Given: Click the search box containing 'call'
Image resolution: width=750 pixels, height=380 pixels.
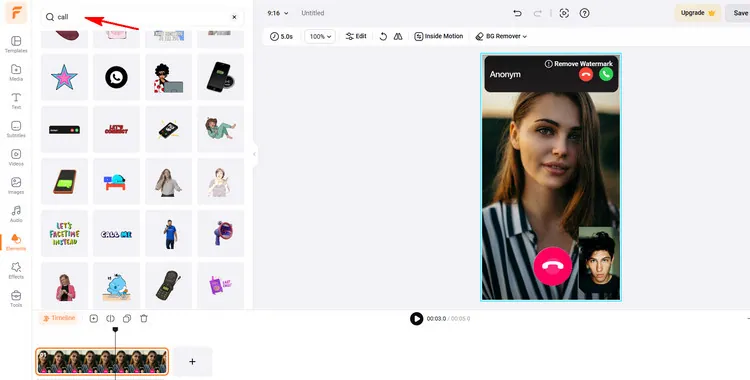Looking at the screenshot, I should coord(142,17).
